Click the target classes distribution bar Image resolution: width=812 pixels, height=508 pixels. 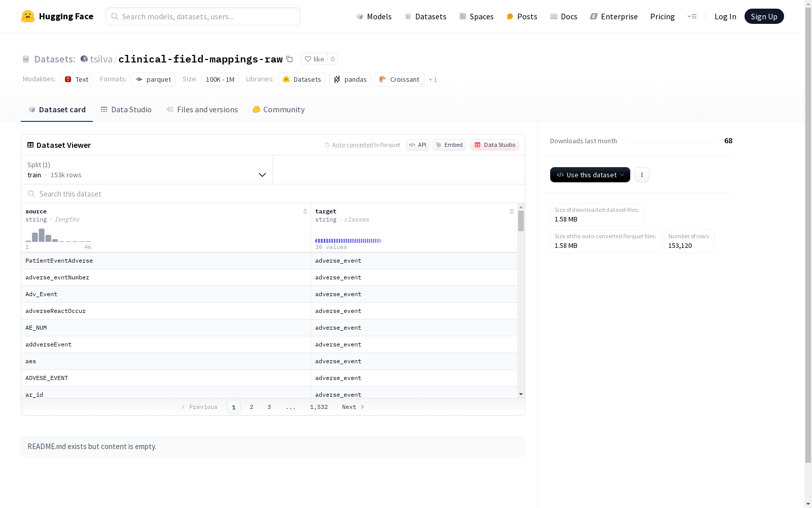tap(348, 241)
